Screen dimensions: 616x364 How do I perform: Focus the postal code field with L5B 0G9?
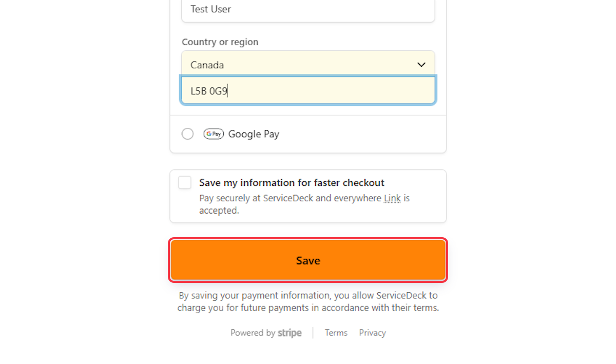[308, 91]
